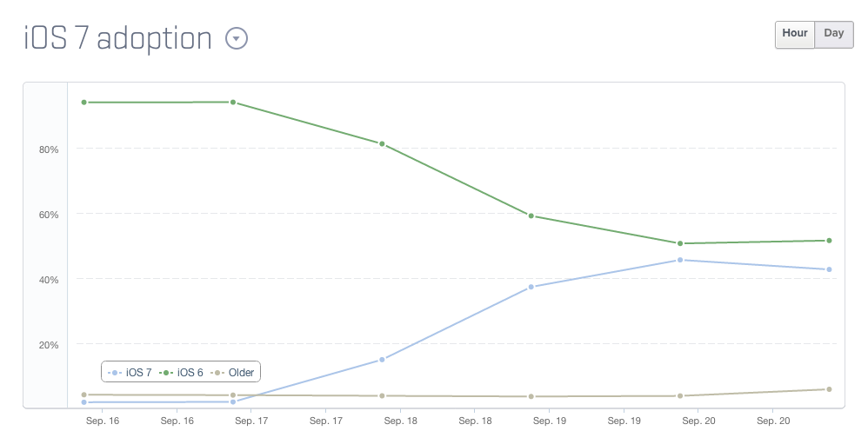Click the peak iOS 7 data point
Viewport: 868px width, 431px height.
(x=680, y=260)
